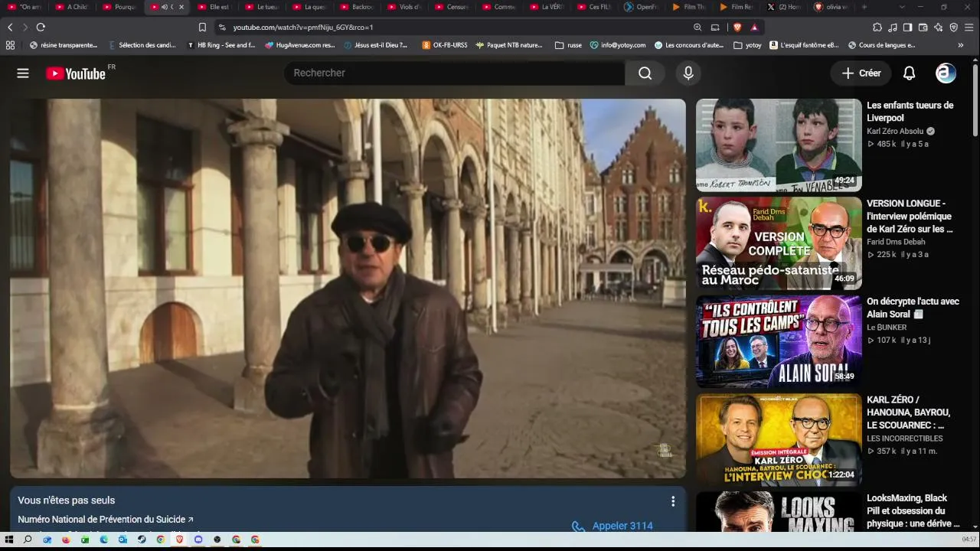Go to the YouTube home logo

coord(75,73)
